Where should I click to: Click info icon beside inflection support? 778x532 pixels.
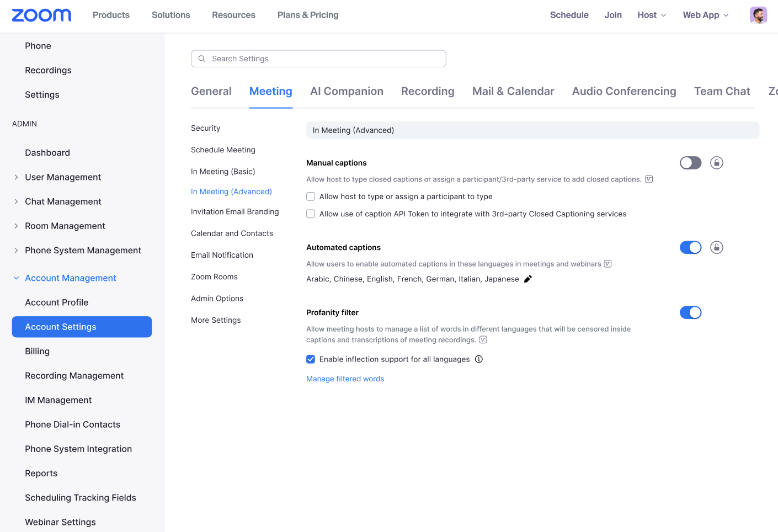point(479,359)
